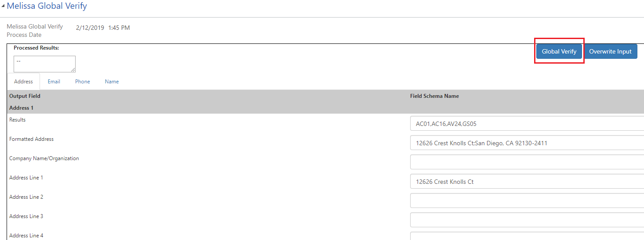Click the Address Line 4 input box
Image resolution: width=644 pixels, height=240 pixels.
[x=527, y=236]
